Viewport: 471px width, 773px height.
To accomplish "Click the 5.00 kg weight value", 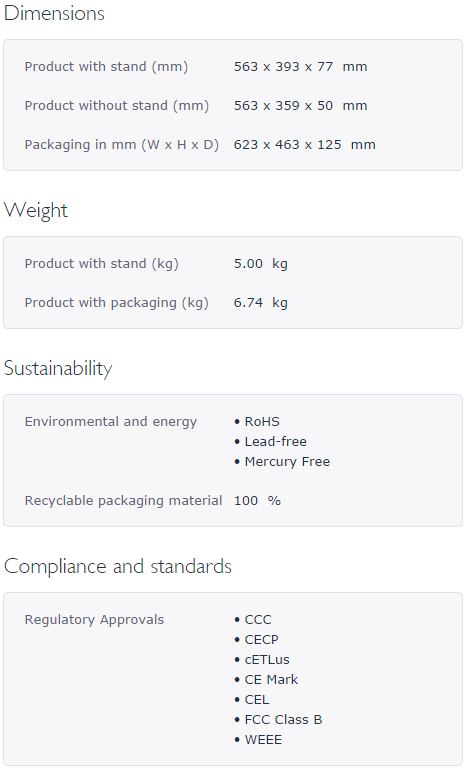I will (260, 264).
